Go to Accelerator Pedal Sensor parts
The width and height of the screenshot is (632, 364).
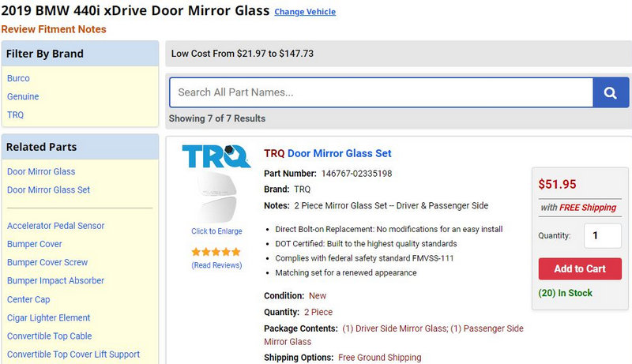point(55,226)
